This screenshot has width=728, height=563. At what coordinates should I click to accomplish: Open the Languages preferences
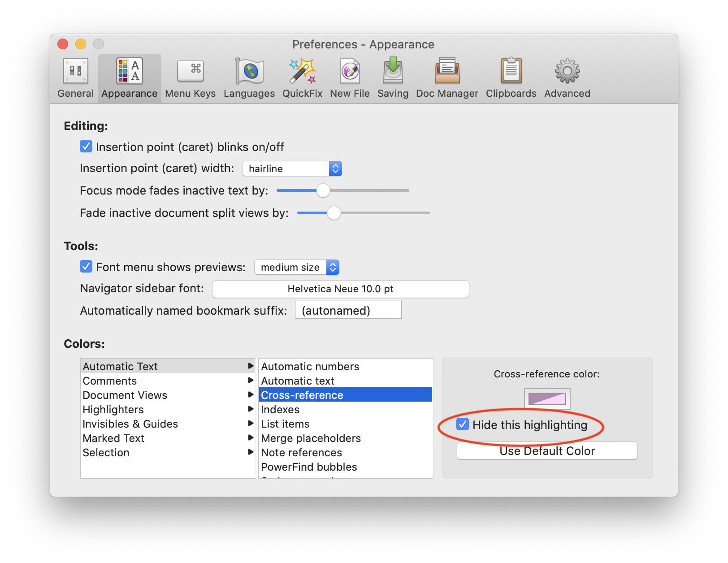249,77
